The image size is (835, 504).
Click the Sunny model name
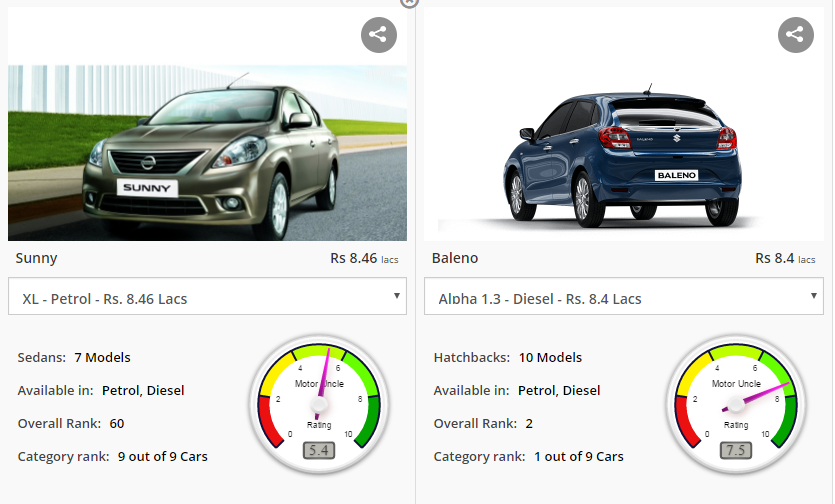pos(36,258)
